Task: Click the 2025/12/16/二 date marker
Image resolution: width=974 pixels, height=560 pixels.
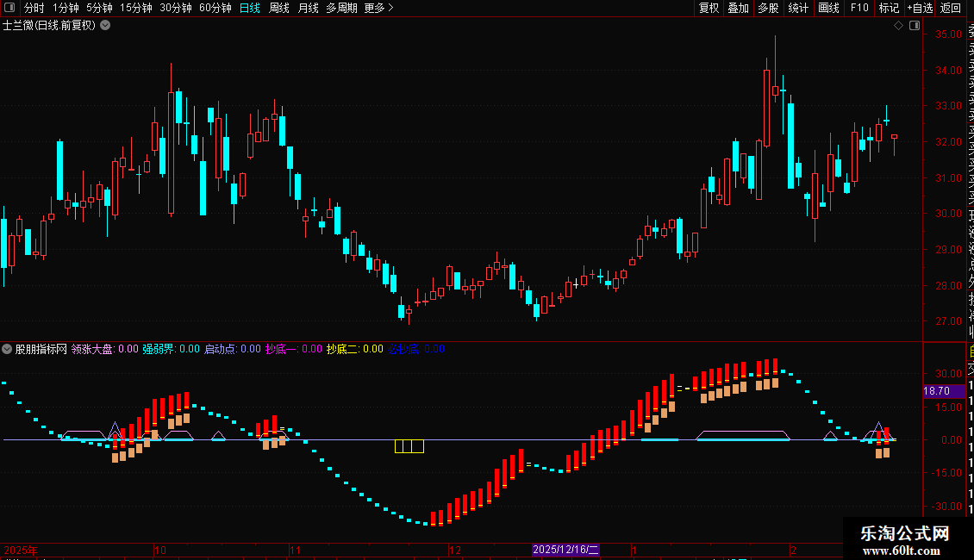Action: tap(566, 550)
